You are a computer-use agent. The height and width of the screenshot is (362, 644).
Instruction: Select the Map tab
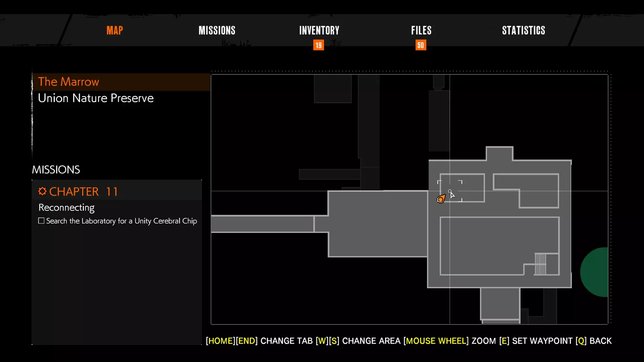pos(115,31)
